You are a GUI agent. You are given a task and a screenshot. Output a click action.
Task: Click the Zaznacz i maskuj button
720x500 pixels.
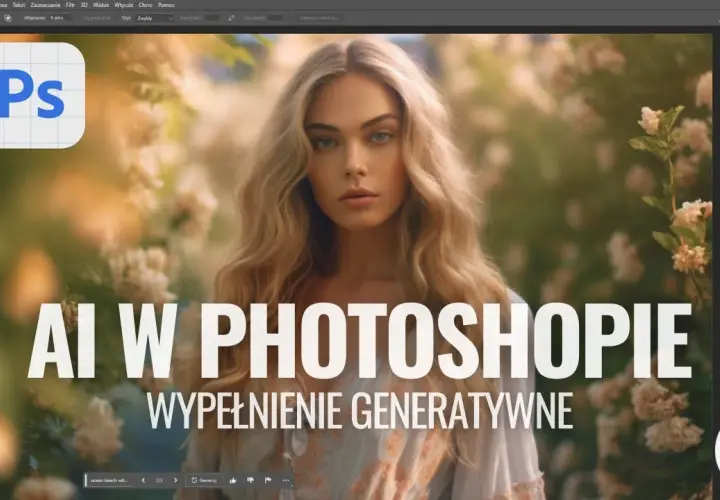[x=320, y=18]
